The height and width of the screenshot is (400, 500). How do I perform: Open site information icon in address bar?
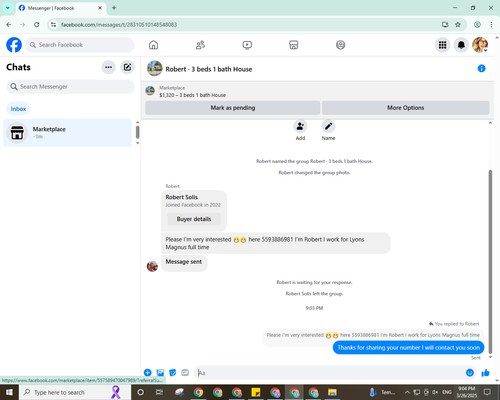(x=53, y=25)
